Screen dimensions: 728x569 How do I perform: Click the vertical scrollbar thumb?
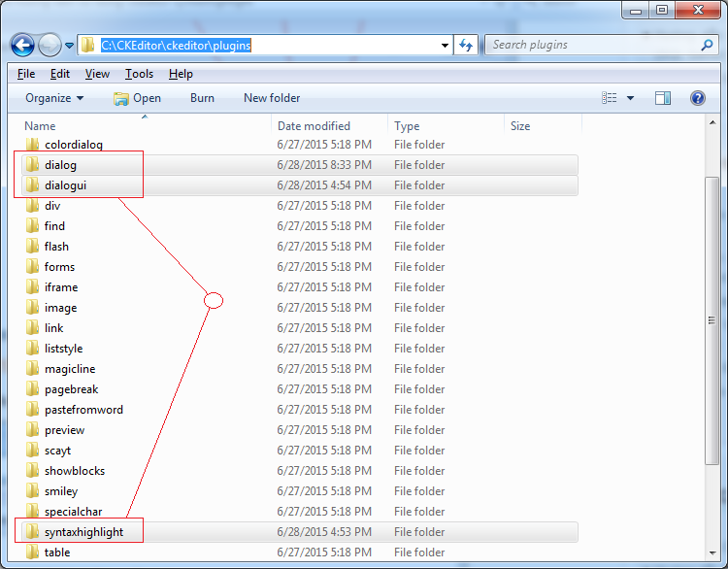pyautogui.click(x=712, y=320)
